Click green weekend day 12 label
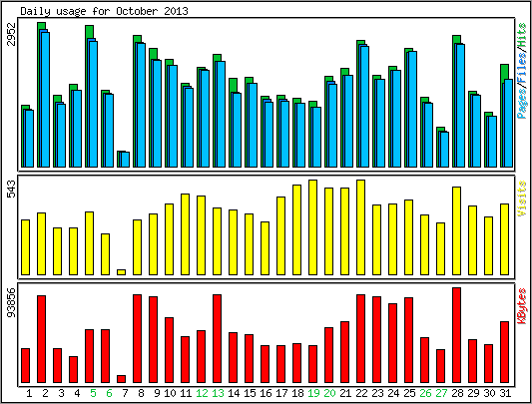The height and width of the screenshot is (404, 532). 203,393
